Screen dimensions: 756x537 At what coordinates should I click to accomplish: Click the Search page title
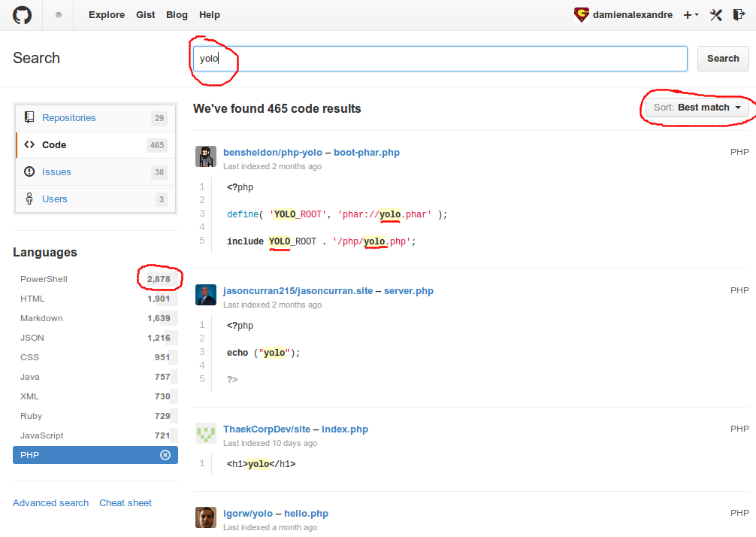point(37,58)
